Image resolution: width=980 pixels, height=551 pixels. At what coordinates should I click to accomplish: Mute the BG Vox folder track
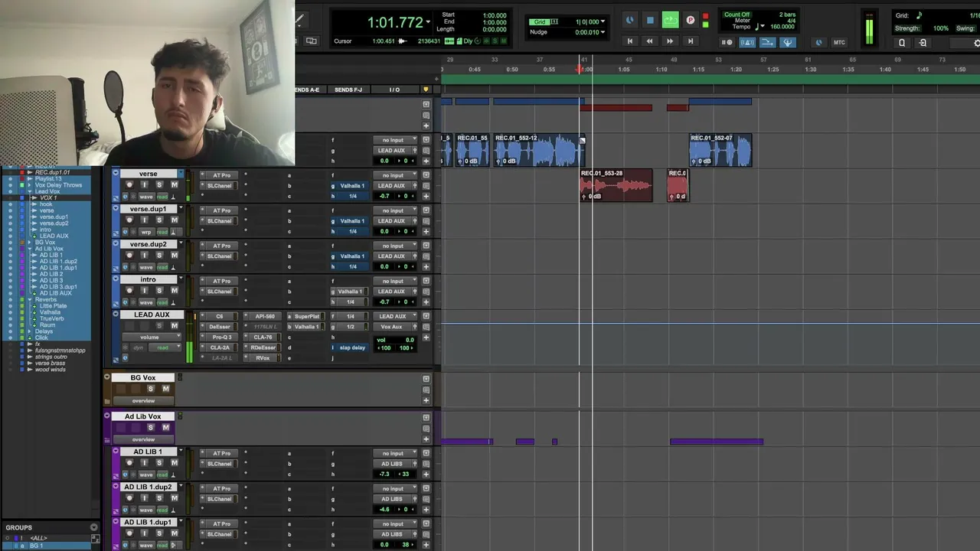click(165, 389)
